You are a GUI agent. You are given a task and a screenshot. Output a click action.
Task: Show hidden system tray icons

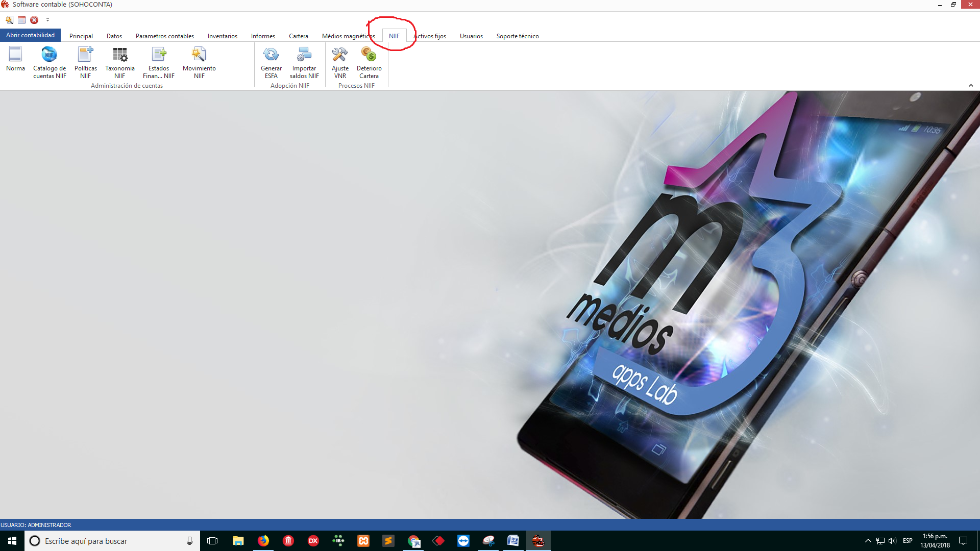(868, 541)
